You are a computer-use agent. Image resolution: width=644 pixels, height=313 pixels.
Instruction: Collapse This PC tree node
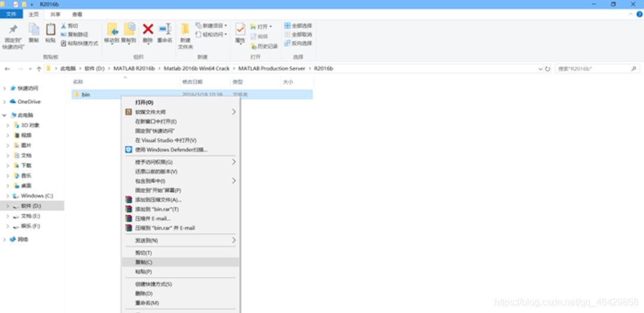[x=4, y=115]
